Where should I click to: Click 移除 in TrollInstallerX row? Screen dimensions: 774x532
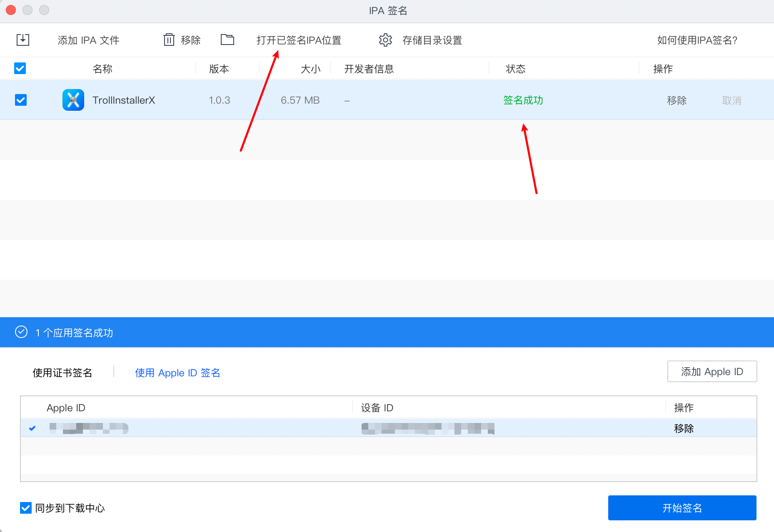pyautogui.click(x=677, y=100)
